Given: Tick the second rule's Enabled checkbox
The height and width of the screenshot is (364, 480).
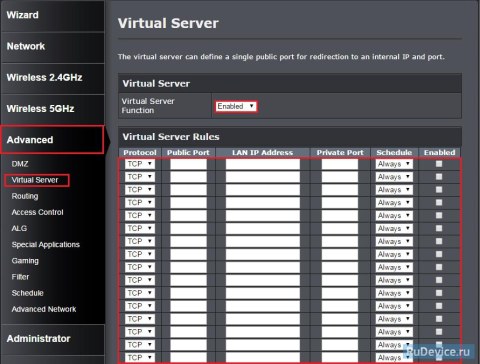Looking at the screenshot, I should 439,177.
